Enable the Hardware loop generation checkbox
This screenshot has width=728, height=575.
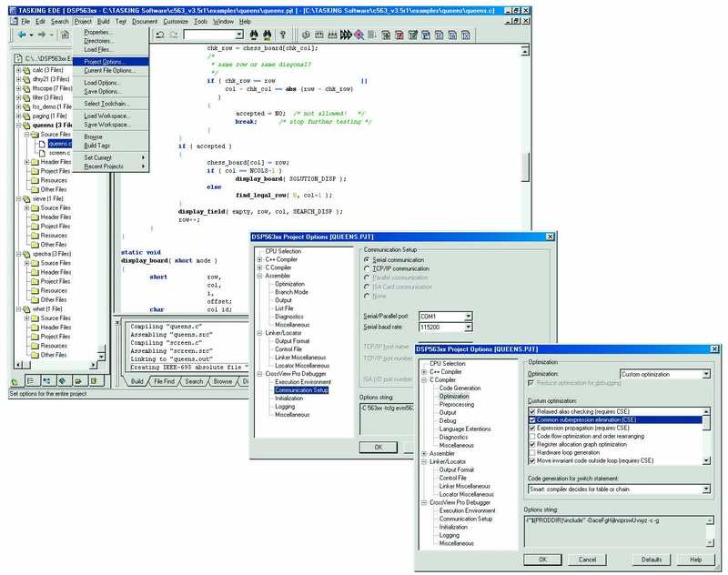pos(531,452)
